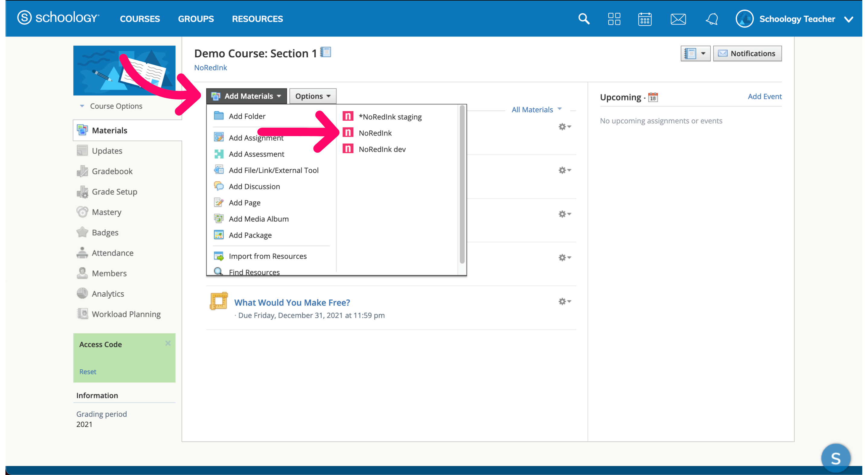Click the *NoRedInk staging app icon
The height and width of the screenshot is (475, 868).
tap(348, 116)
